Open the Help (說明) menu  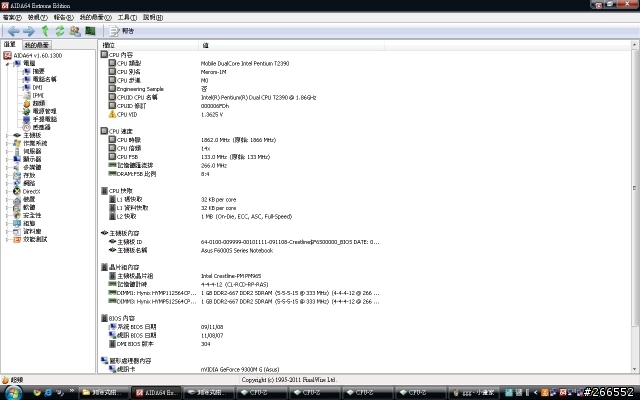coord(153,17)
